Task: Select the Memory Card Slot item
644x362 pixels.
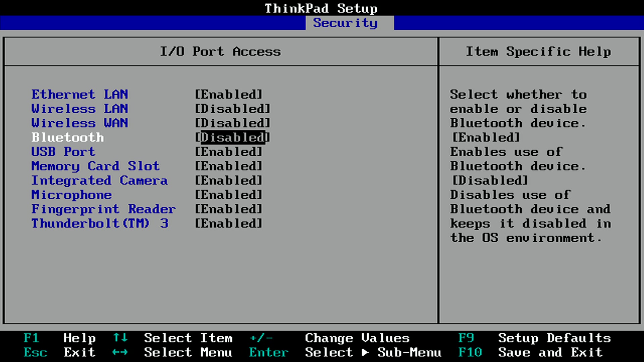Action: point(96,166)
